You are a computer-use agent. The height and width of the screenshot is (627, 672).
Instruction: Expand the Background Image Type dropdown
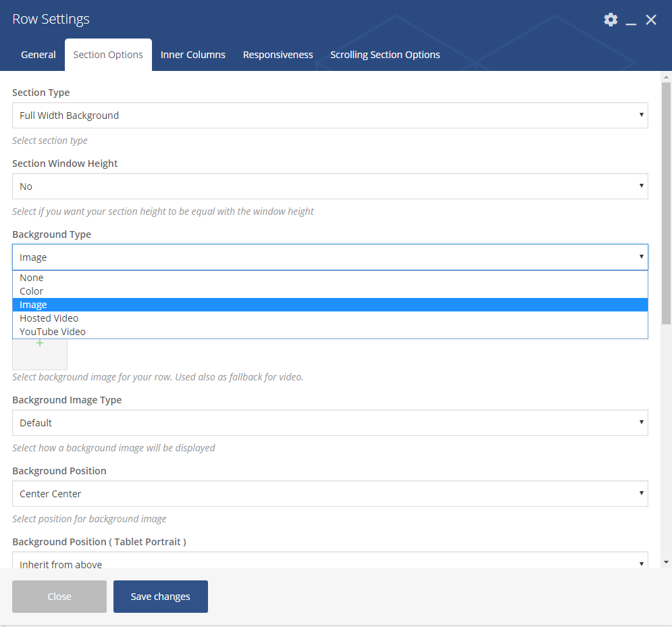coord(330,423)
